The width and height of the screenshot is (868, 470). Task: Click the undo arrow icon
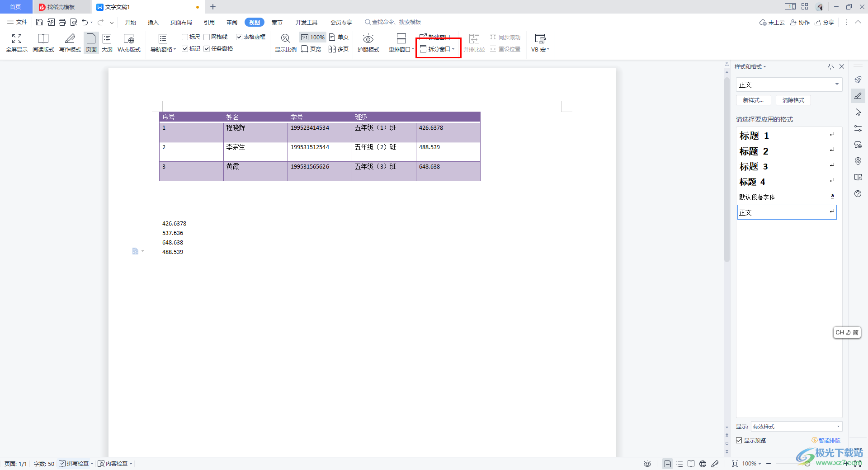pos(85,22)
